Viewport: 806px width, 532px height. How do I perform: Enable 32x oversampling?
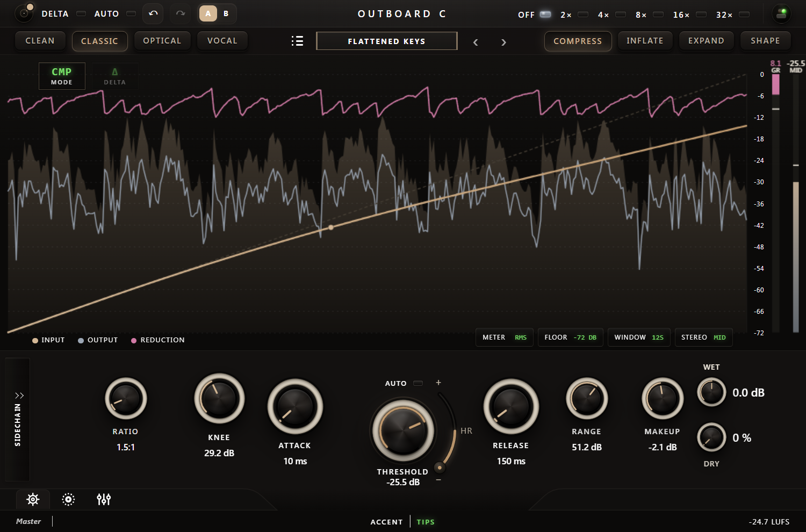(x=744, y=15)
